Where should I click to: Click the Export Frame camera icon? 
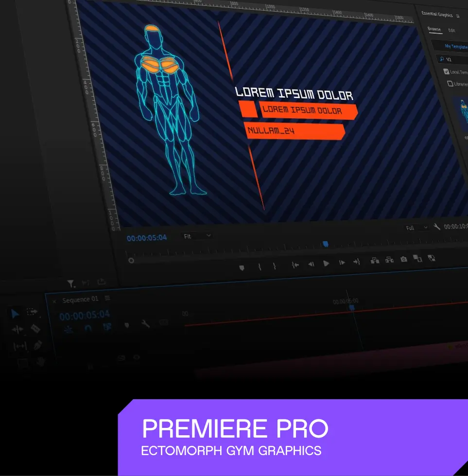click(x=403, y=260)
